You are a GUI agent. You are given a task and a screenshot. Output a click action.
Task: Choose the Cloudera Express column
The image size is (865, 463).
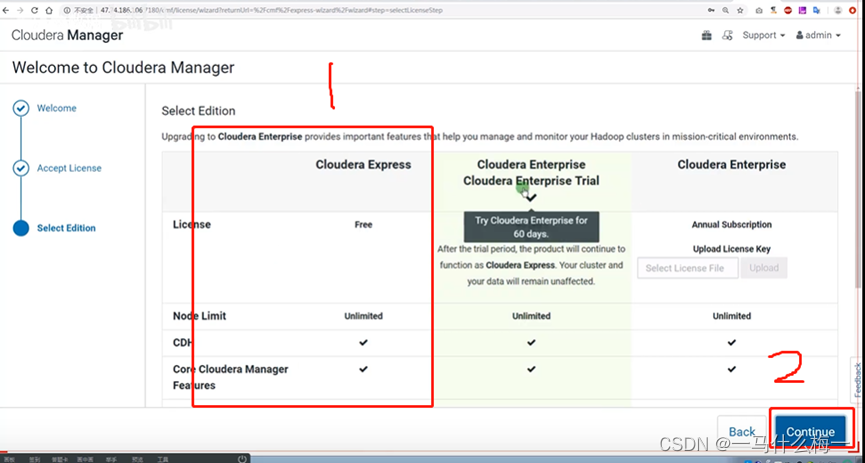363,164
